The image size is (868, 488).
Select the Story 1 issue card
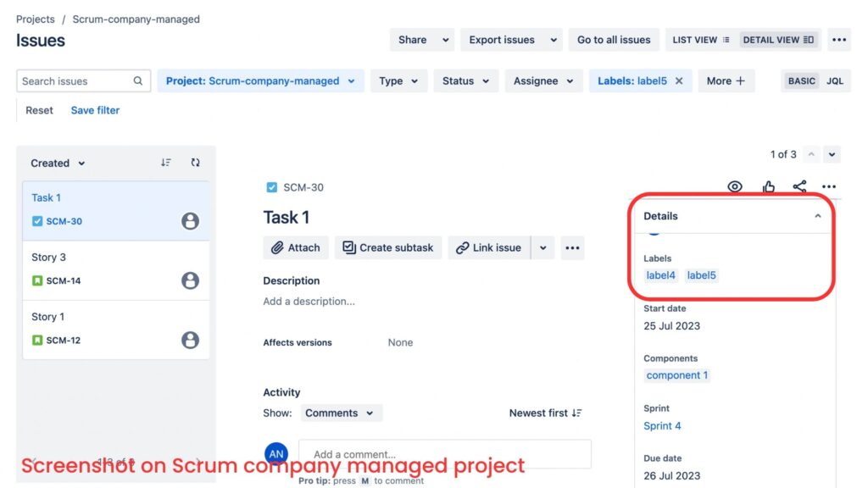tap(115, 330)
